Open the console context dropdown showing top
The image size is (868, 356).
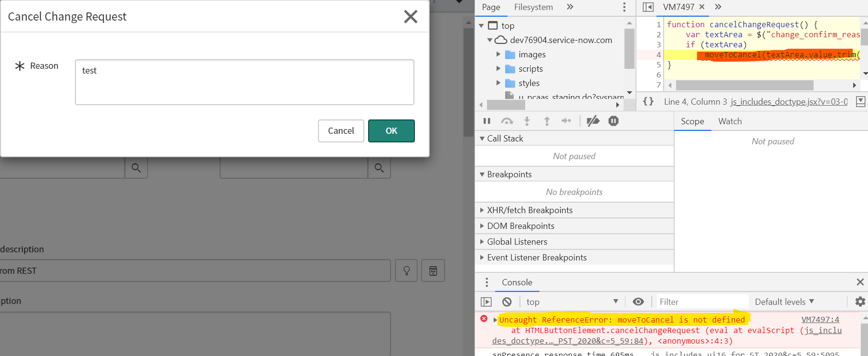[572, 302]
